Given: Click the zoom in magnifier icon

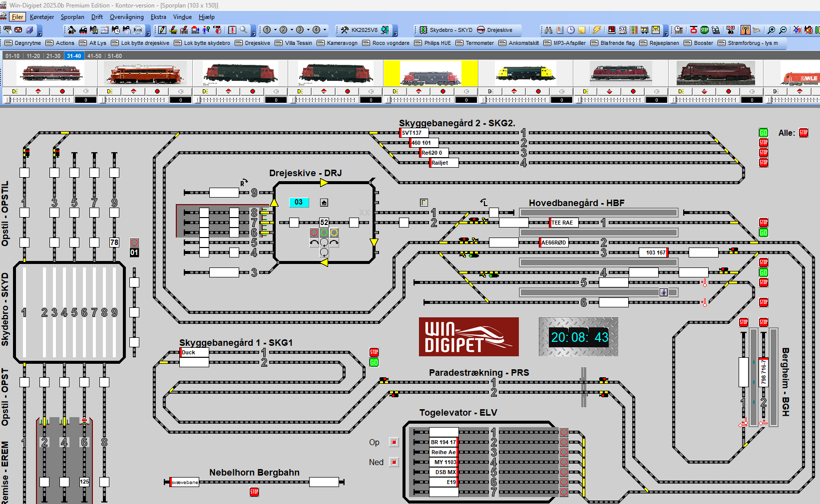Looking at the screenshot, I should coord(772,30).
